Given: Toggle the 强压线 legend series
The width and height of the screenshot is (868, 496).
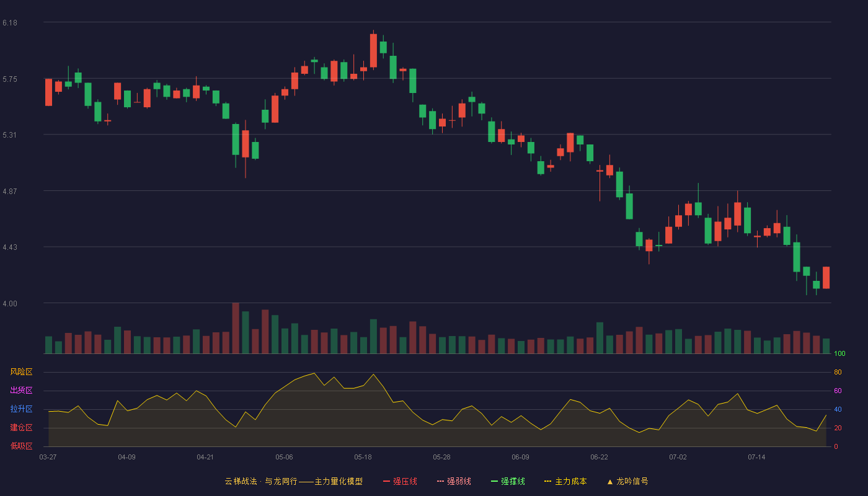Looking at the screenshot, I should click(x=400, y=481).
